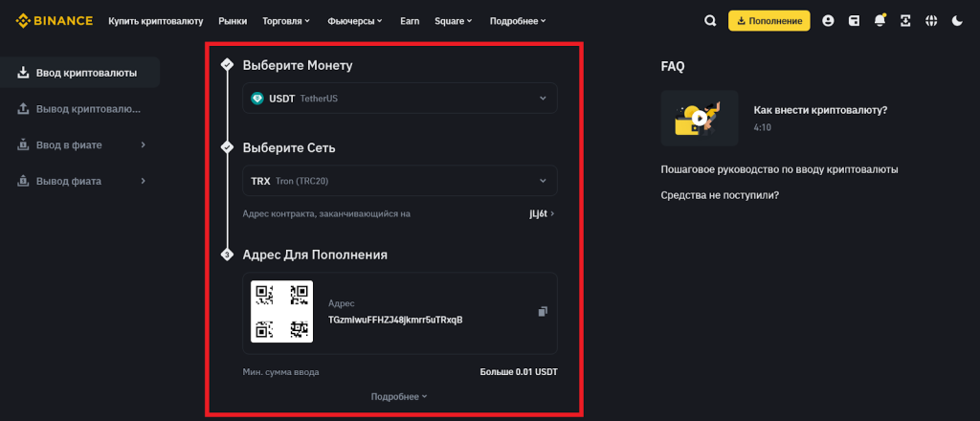This screenshot has height=421, width=980.
Task: Toggle dark mode moon icon
Action: [x=957, y=20]
